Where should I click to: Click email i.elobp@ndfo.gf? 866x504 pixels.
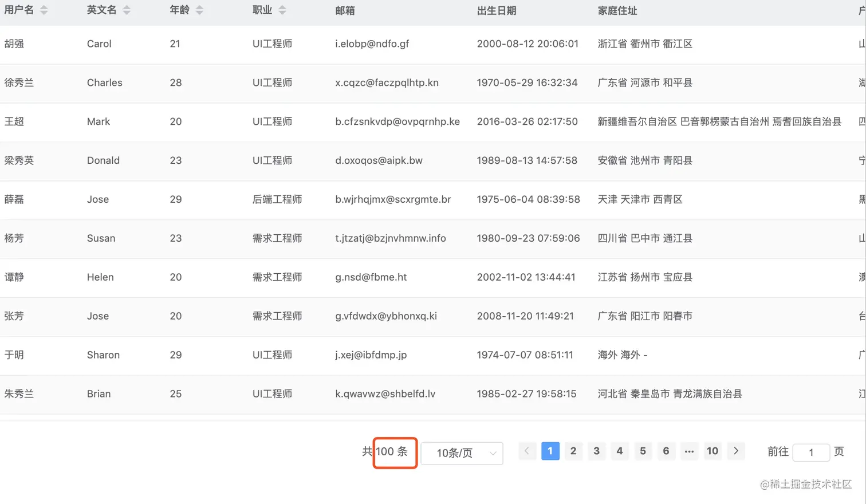click(372, 44)
